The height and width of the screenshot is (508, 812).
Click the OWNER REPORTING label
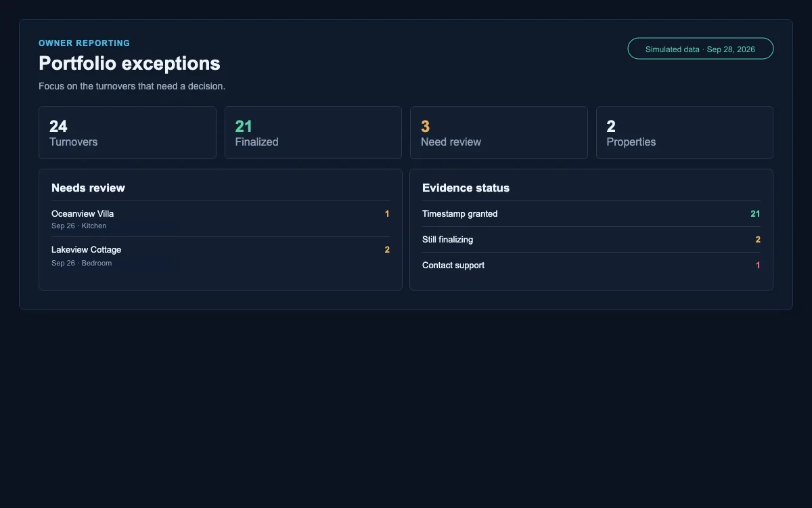pyautogui.click(x=84, y=43)
